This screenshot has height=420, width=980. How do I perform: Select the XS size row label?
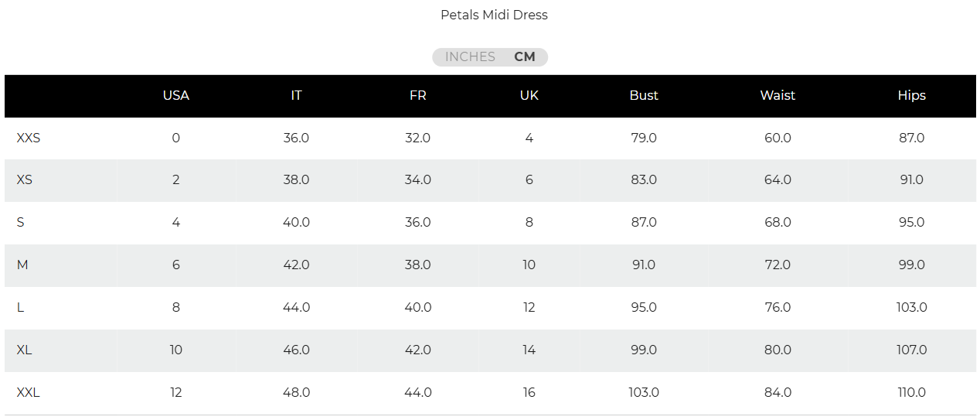click(x=25, y=180)
